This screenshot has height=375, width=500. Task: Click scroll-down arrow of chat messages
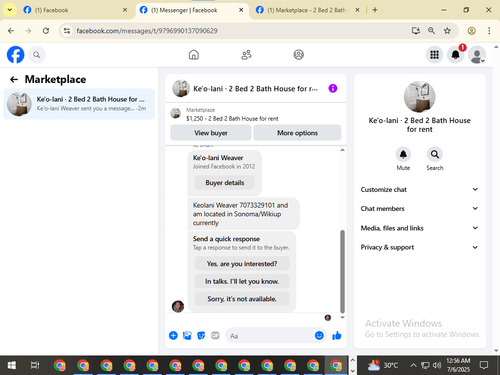342,317
